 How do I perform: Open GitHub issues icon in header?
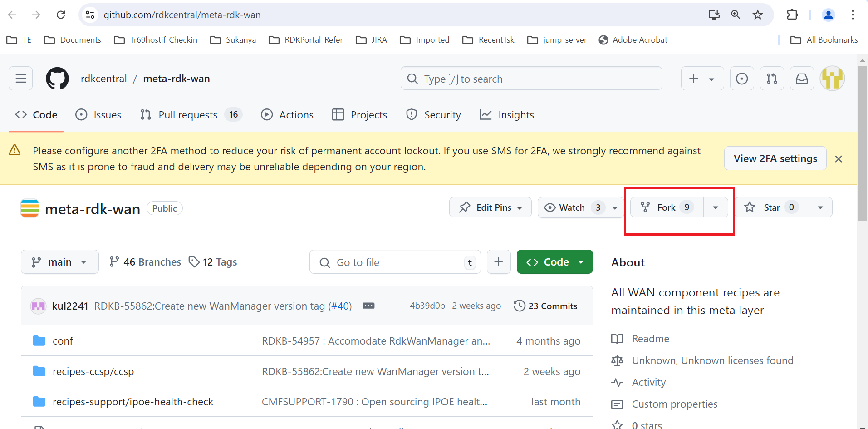point(742,79)
